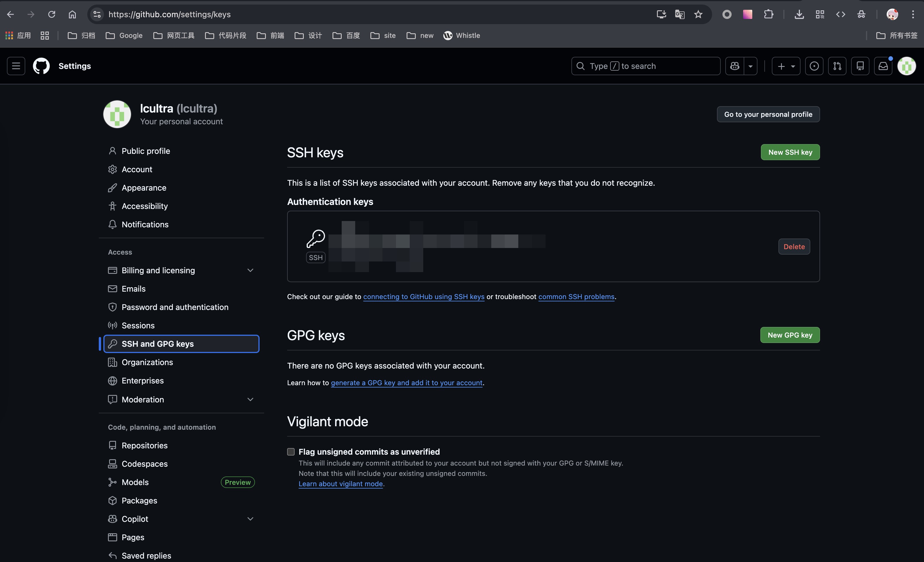Image resolution: width=924 pixels, height=562 pixels.
Task: Open the Notifications settings in sidebar
Action: pos(145,224)
